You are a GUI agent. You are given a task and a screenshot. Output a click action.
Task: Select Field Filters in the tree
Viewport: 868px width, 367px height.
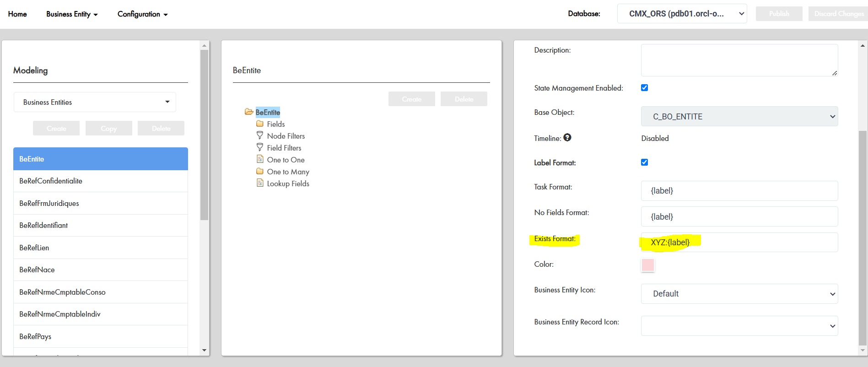284,148
